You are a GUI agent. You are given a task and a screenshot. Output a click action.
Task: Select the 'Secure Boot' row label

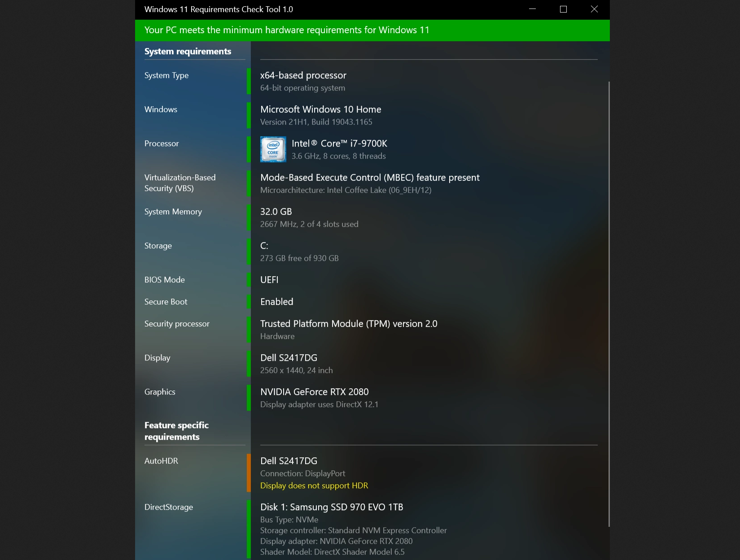166,302
